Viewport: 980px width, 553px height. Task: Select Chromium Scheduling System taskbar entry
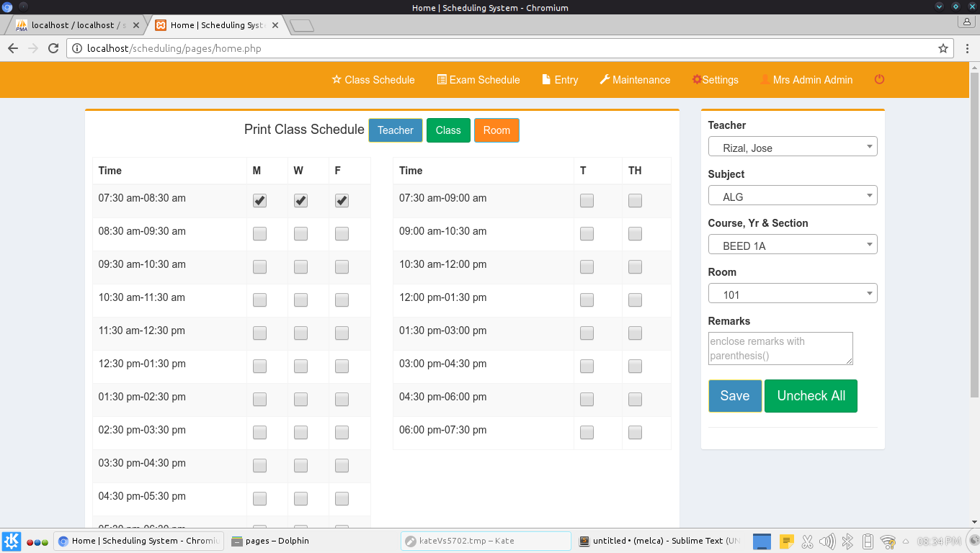pyautogui.click(x=139, y=541)
